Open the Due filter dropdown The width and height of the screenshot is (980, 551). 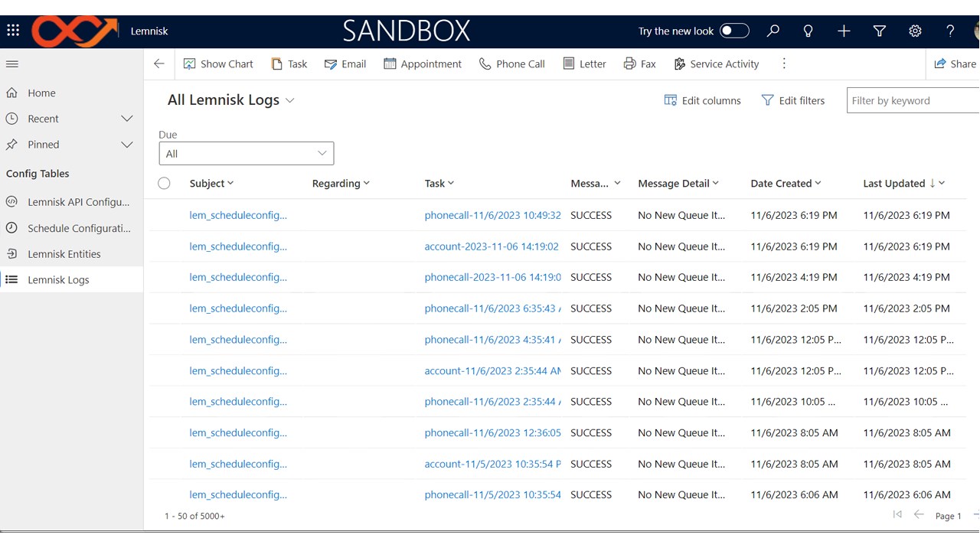[247, 153]
